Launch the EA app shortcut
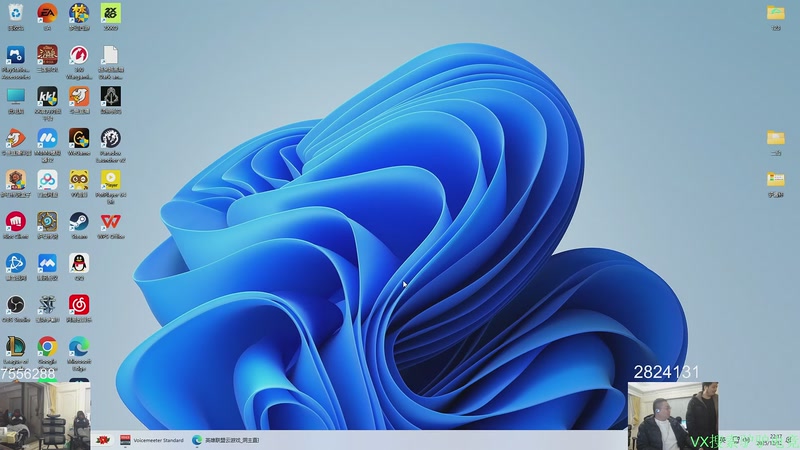 coord(47,14)
